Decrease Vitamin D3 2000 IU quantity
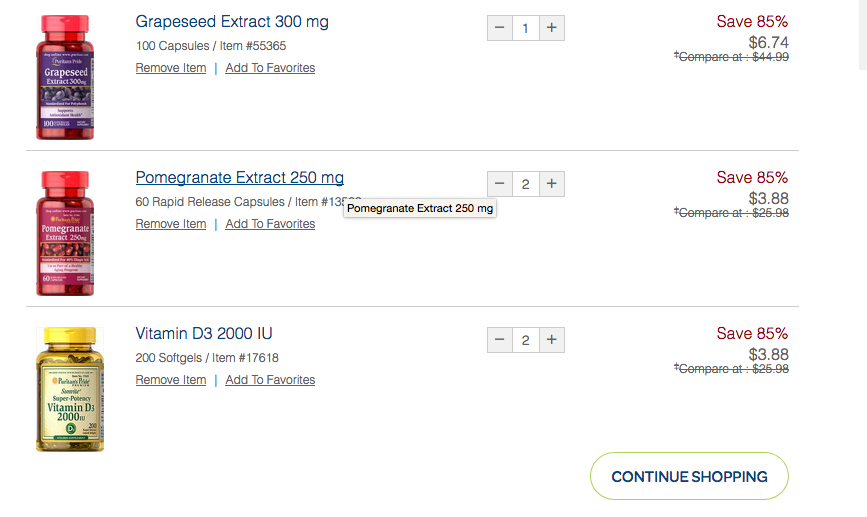The height and width of the screenshot is (517, 867). tap(500, 340)
